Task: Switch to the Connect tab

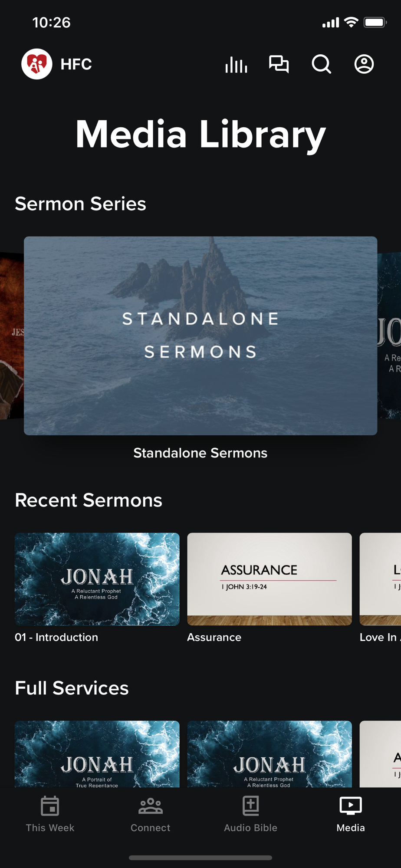Action: 150,814
